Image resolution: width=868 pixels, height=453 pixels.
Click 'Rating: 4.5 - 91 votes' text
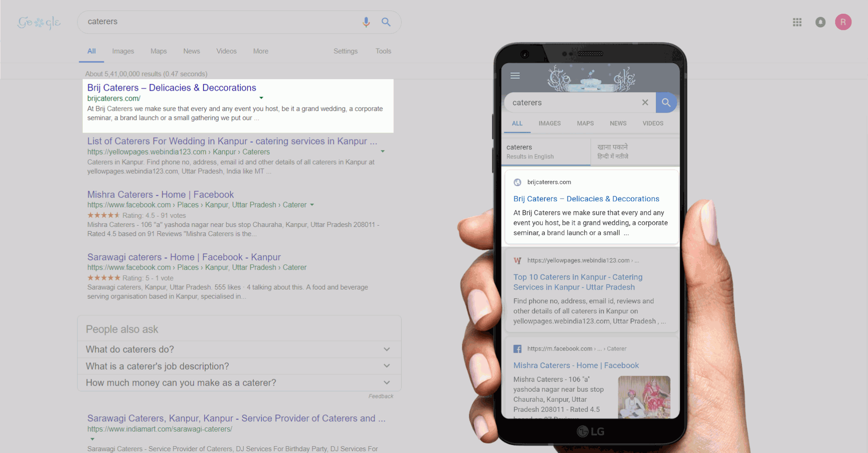coord(154,216)
